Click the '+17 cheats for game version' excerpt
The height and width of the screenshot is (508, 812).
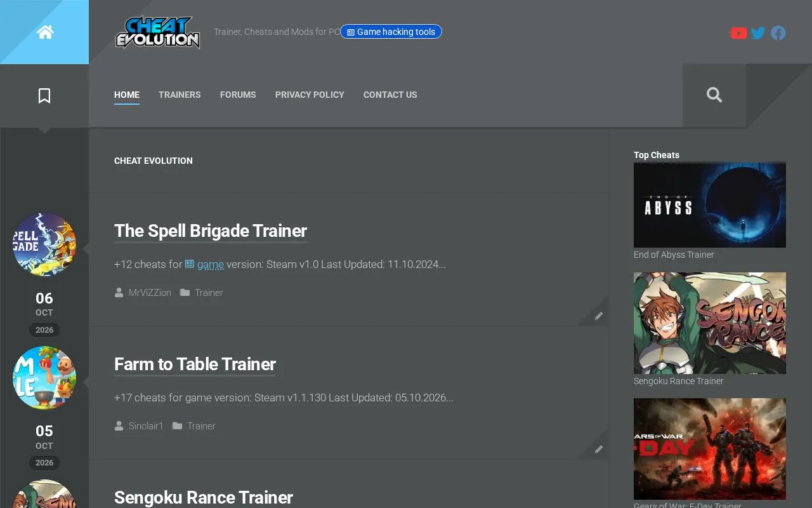click(x=284, y=398)
